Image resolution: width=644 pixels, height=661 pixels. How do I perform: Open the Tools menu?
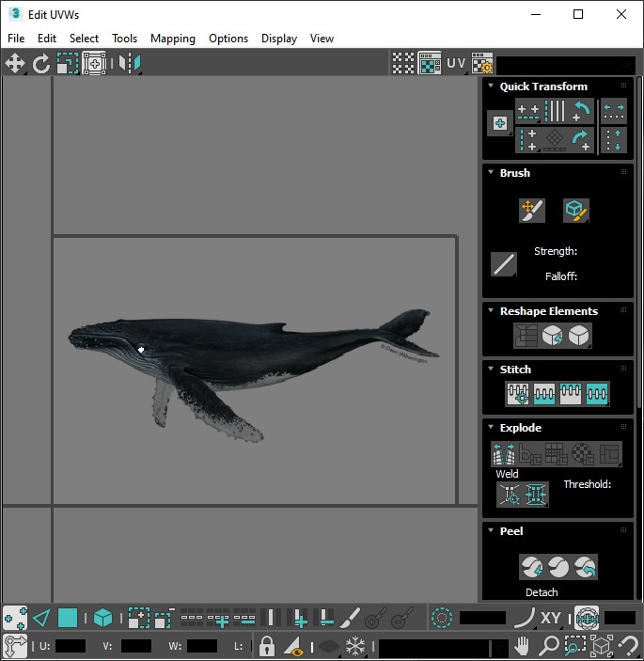124,39
